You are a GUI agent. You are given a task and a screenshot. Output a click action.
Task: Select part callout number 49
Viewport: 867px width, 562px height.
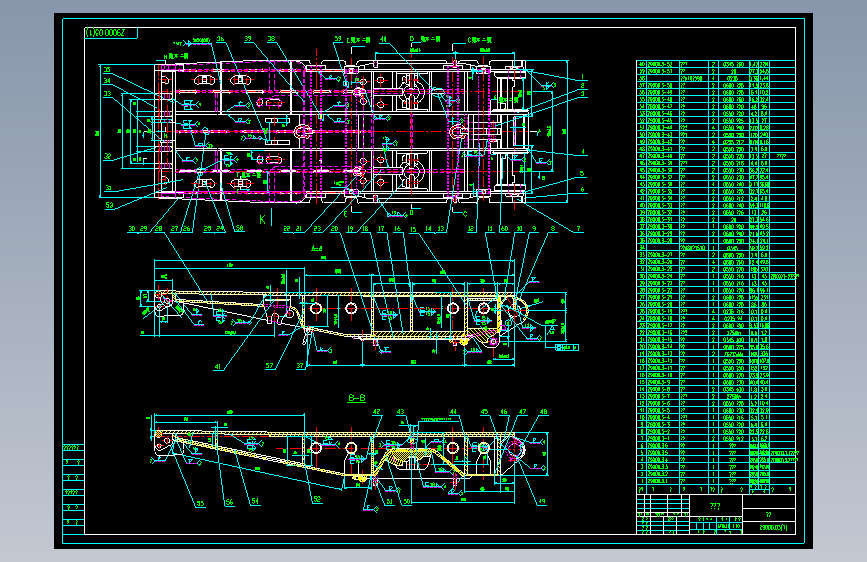click(x=542, y=502)
